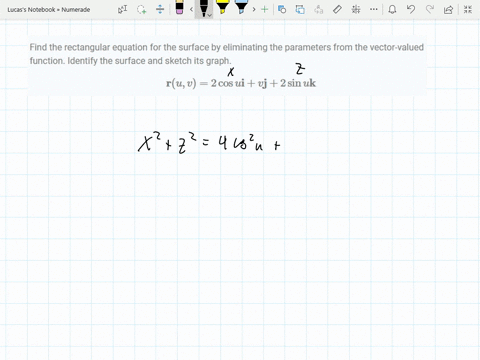
Task: Exit full screen mode with the collapse-arrows icon
Action: tap(468, 9)
